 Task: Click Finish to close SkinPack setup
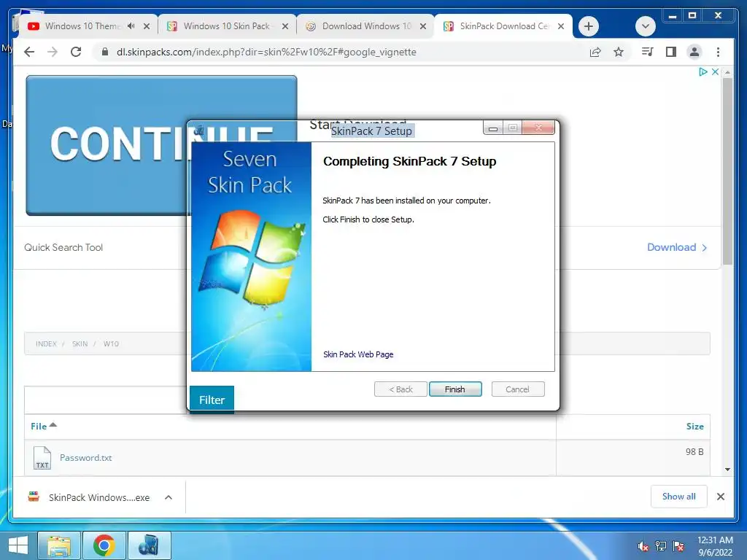455,389
